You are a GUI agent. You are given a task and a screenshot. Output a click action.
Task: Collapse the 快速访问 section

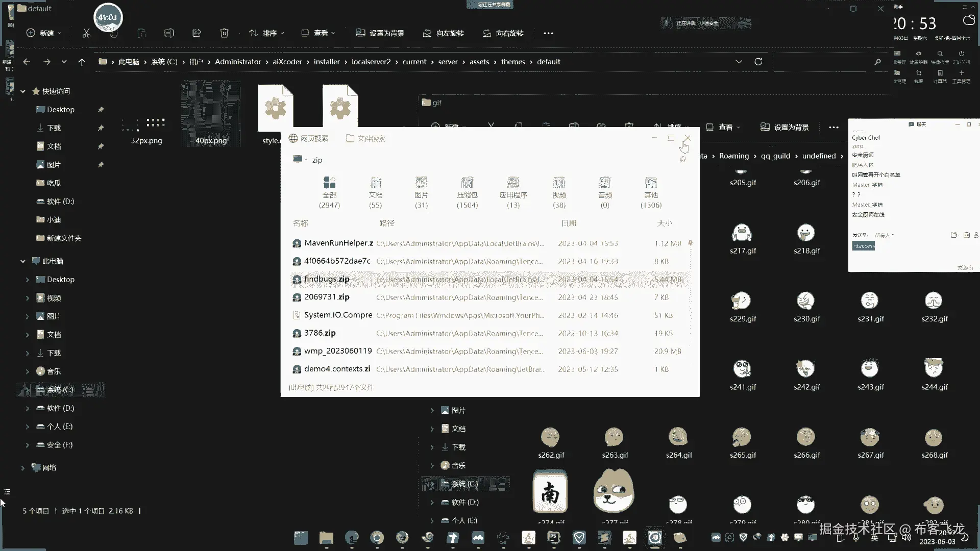[x=23, y=91]
